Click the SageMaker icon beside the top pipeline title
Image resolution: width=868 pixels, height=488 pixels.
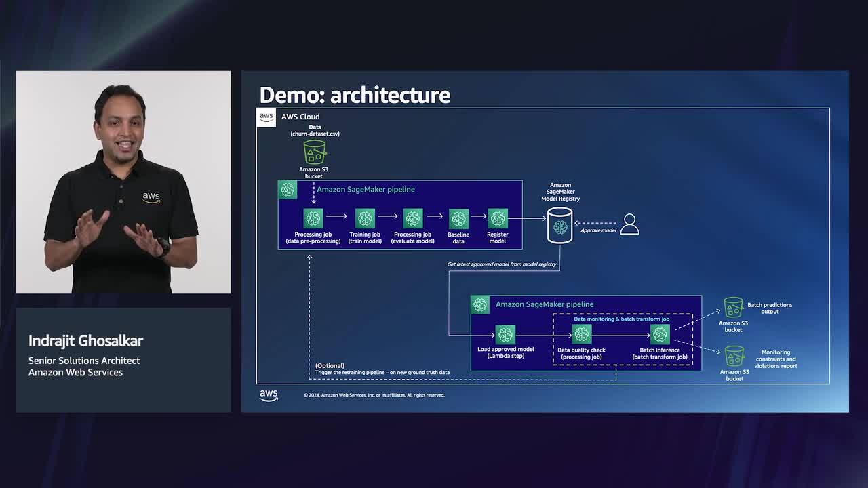(x=288, y=190)
